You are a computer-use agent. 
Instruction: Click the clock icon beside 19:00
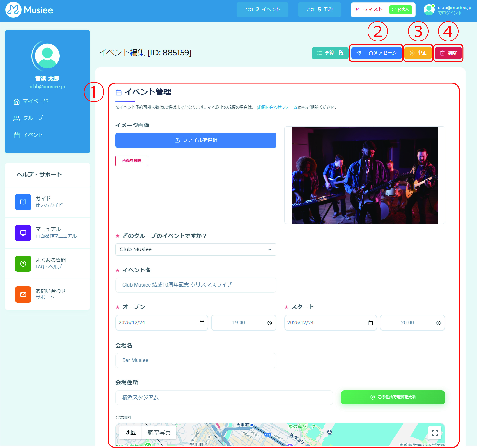pyautogui.click(x=270, y=323)
